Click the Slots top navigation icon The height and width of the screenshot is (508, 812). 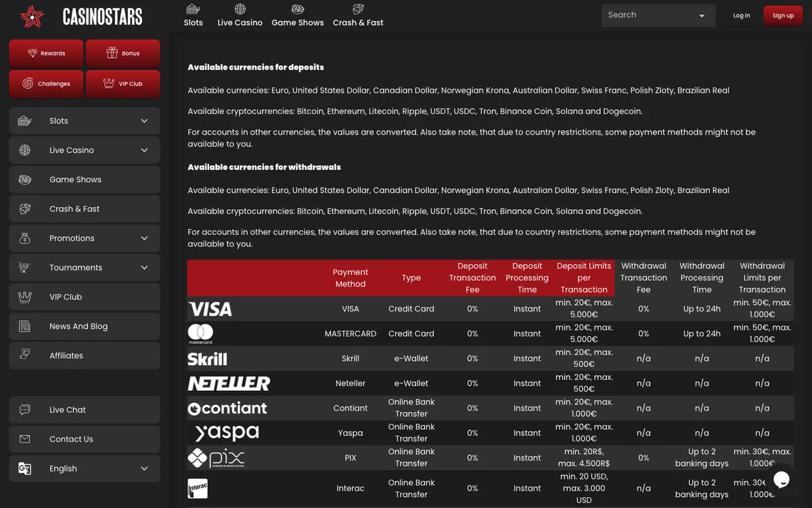194,9
